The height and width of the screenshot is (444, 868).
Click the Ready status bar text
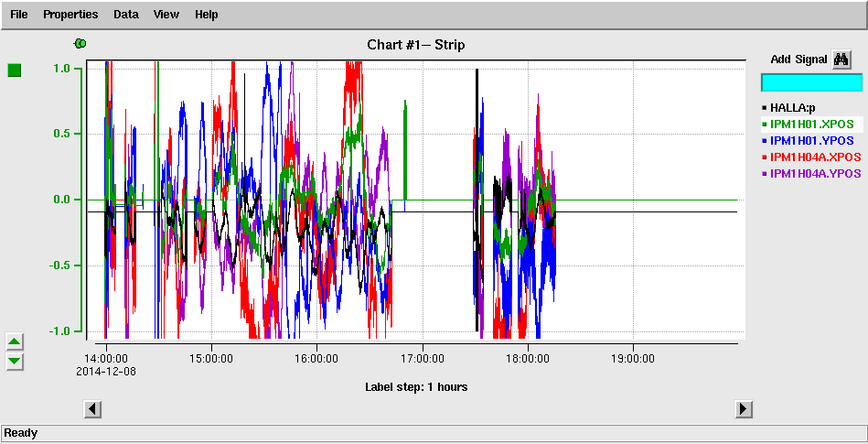[21, 433]
